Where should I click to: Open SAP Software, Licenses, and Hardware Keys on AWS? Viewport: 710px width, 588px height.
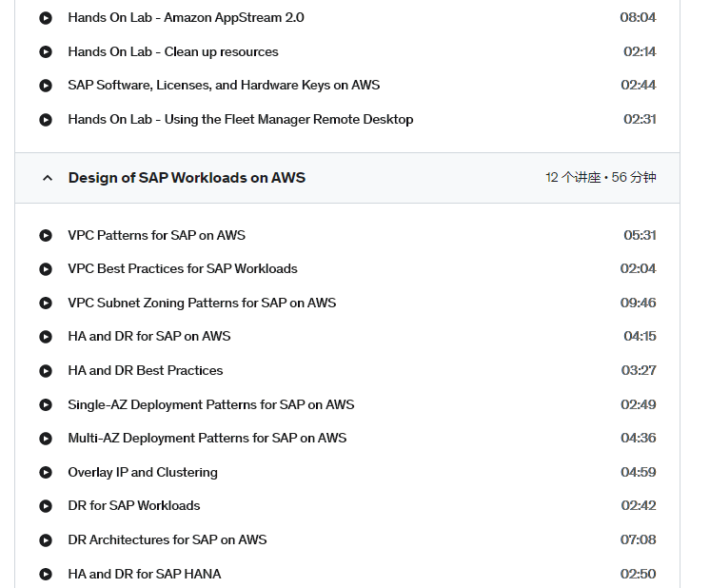(224, 85)
